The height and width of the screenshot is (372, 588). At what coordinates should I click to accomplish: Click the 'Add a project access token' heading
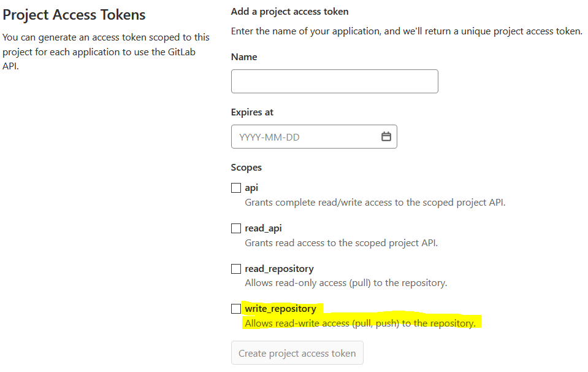click(x=289, y=12)
